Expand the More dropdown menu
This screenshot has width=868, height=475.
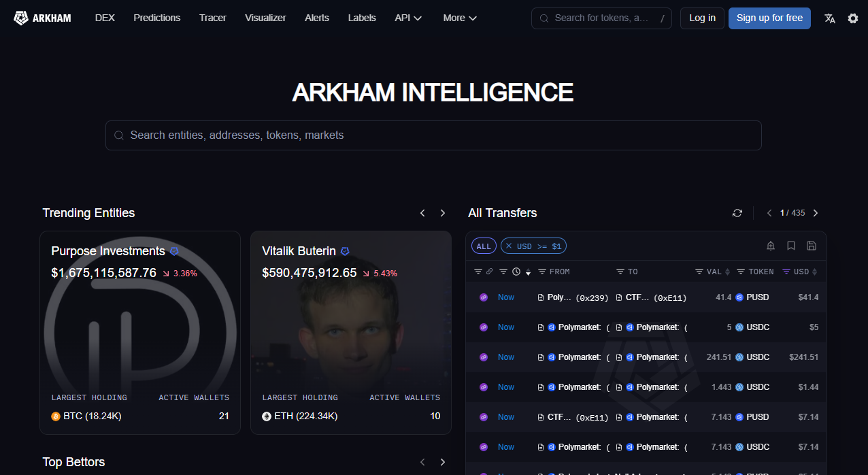pos(460,18)
